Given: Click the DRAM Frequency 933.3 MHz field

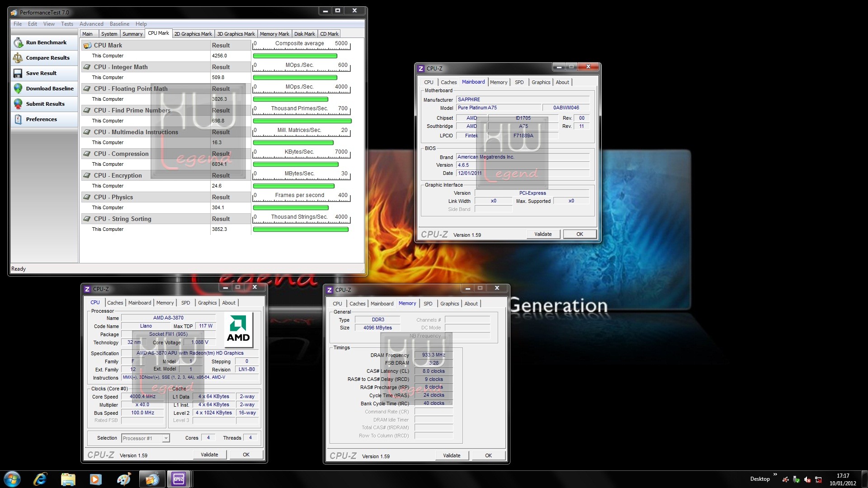Looking at the screenshot, I should 434,355.
